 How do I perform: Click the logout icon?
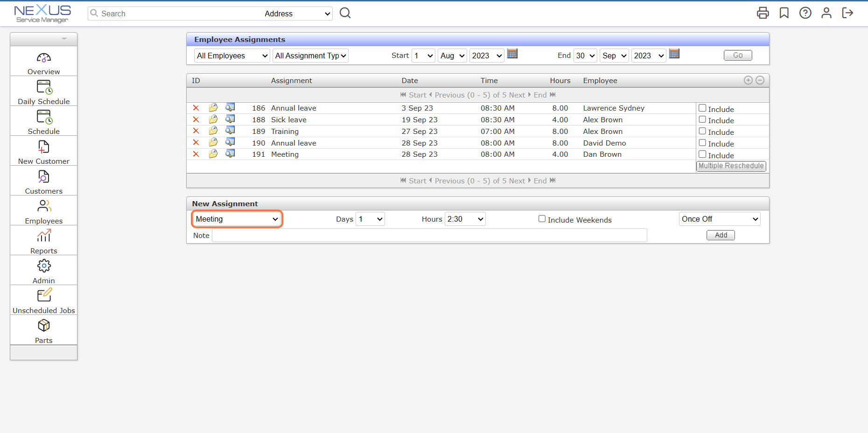847,13
